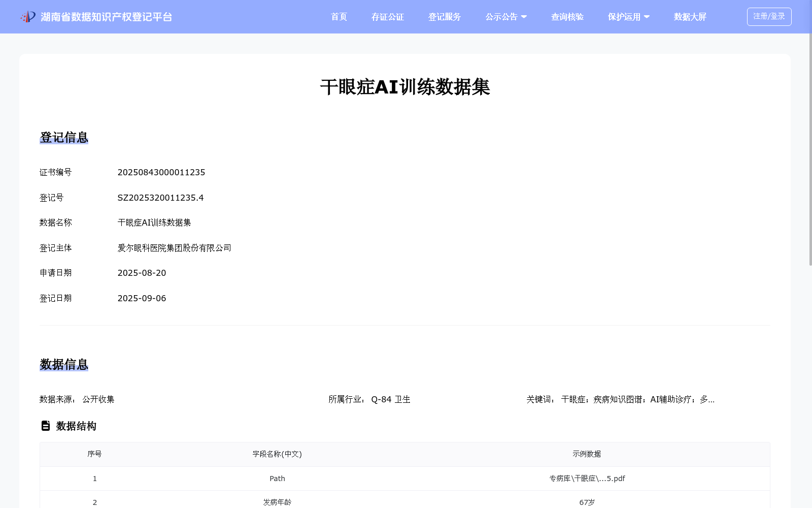Click the Q-84 卫生 industry value

[391, 399]
